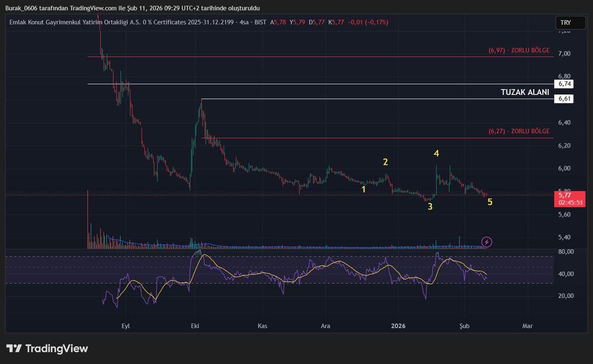Click the K5,77 close value
This screenshot has height=364, width=593.
(337, 22)
